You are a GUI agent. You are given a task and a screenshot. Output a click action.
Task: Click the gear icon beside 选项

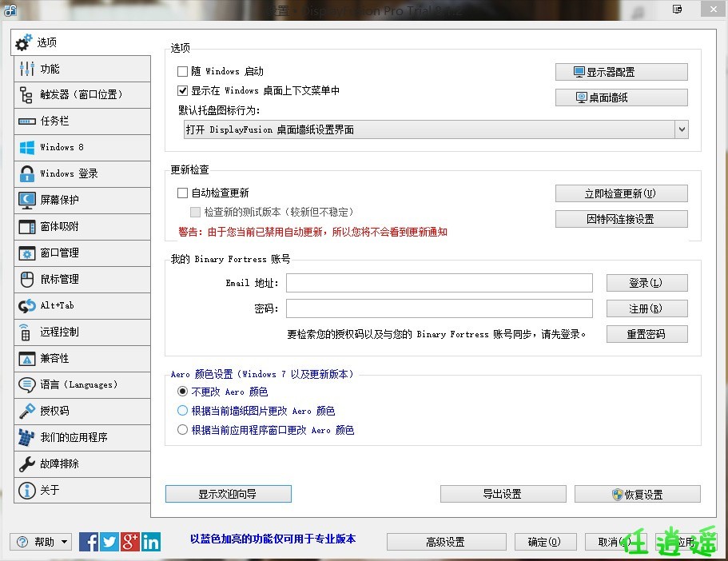(24, 42)
